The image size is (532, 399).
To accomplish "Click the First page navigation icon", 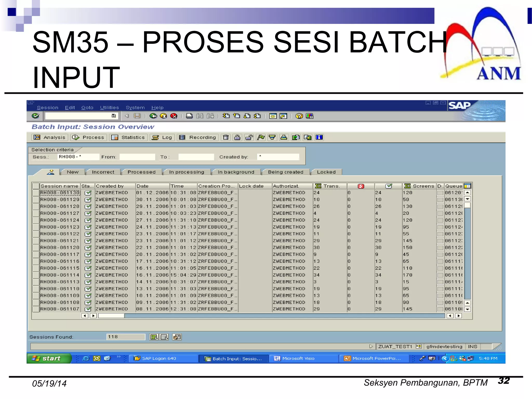I will pos(226,116).
